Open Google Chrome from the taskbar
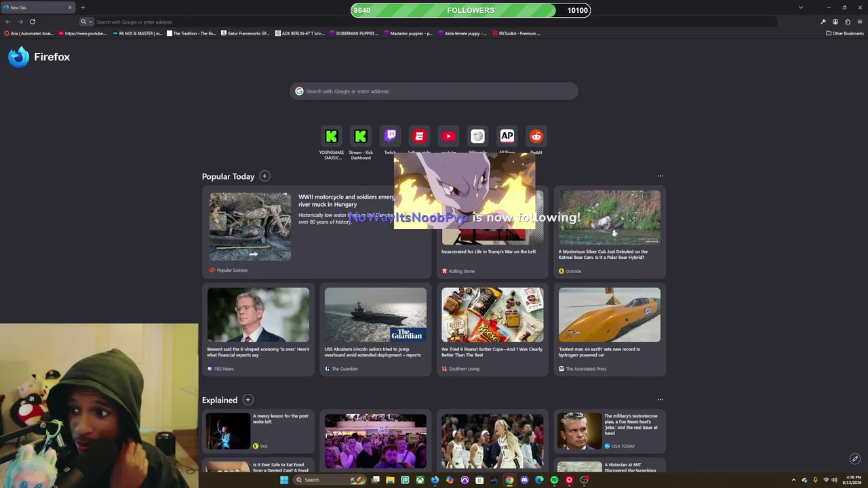This screenshot has height=488, width=868. [x=509, y=480]
